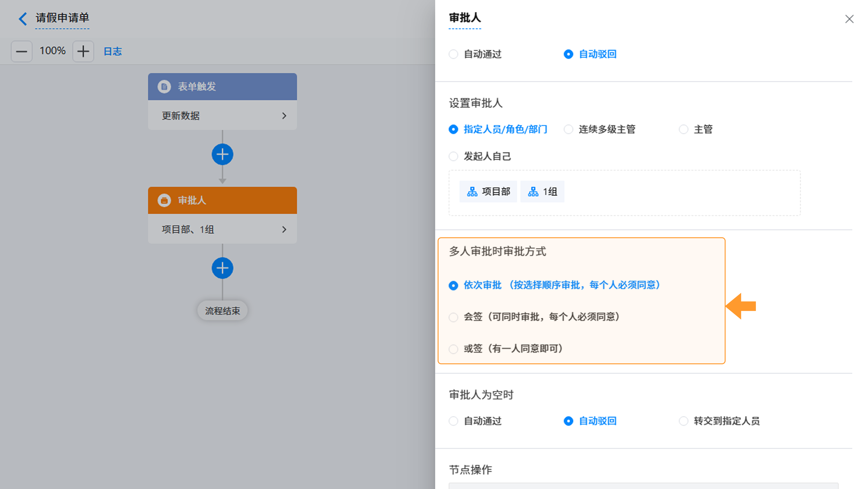Viewport: 868px width, 489px height.
Task: Zoom out with the minus button
Action: [21, 52]
